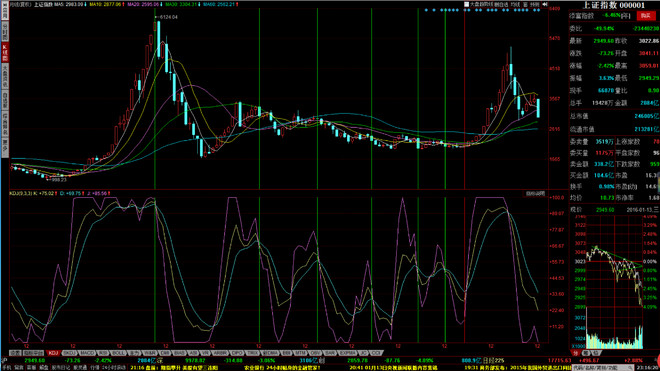
Task: Click the 2059.78 index value in status bar
Action: (358, 360)
